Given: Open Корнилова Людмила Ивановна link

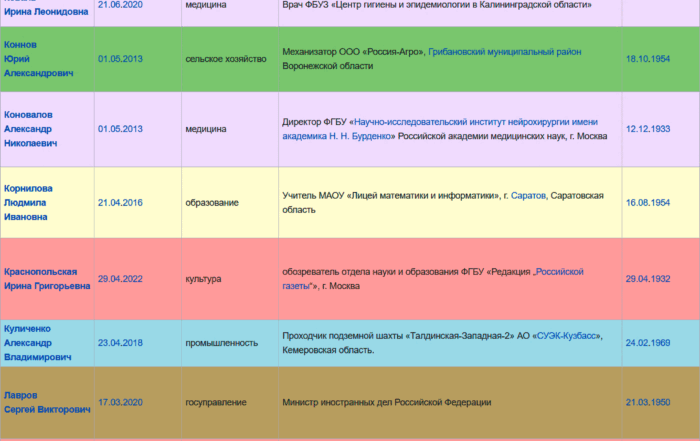Looking at the screenshot, I should click(x=28, y=203).
